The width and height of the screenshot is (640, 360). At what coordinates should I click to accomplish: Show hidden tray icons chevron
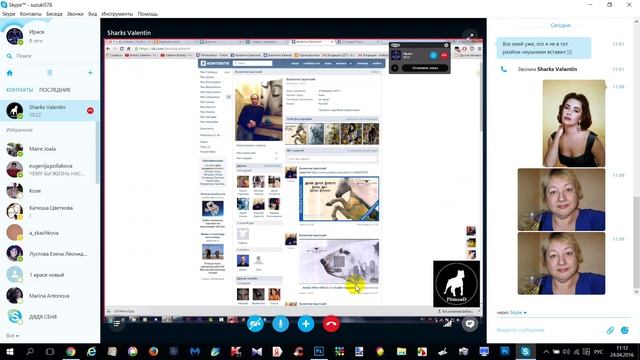point(546,351)
